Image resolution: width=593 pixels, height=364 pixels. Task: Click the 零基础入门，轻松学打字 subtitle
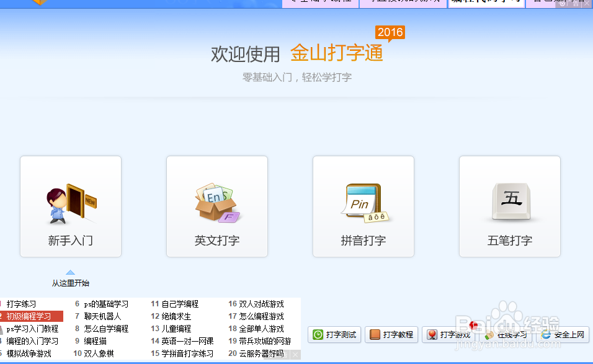point(297,78)
